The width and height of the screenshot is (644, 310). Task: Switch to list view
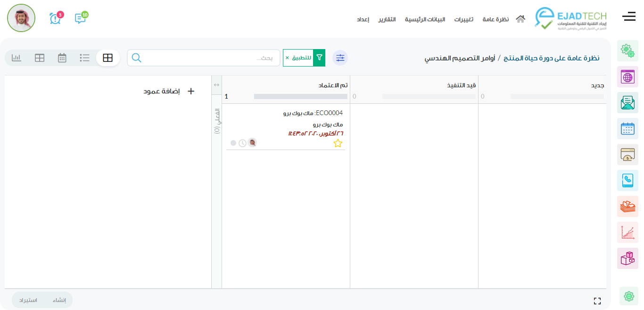click(85, 58)
